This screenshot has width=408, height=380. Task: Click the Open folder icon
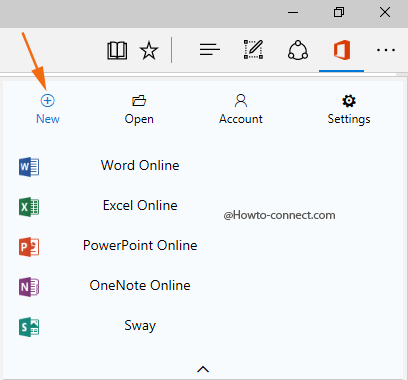tap(139, 100)
